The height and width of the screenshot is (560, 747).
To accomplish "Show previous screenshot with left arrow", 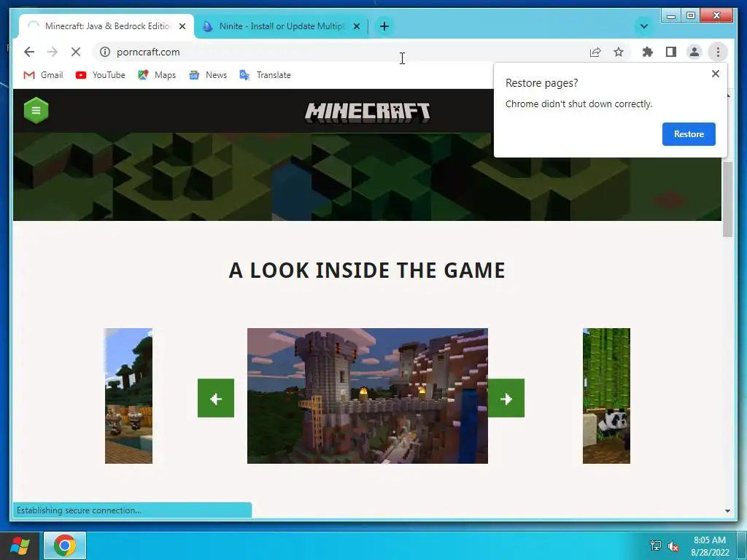I will [x=216, y=398].
